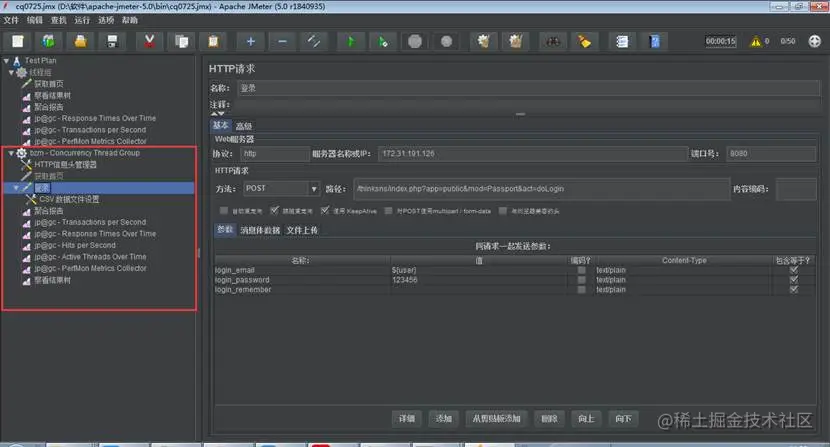Click the gear icon of bzm Concurrency Thread Group
The image size is (830, 447).
pyautogui.click(x=22, y=153)
